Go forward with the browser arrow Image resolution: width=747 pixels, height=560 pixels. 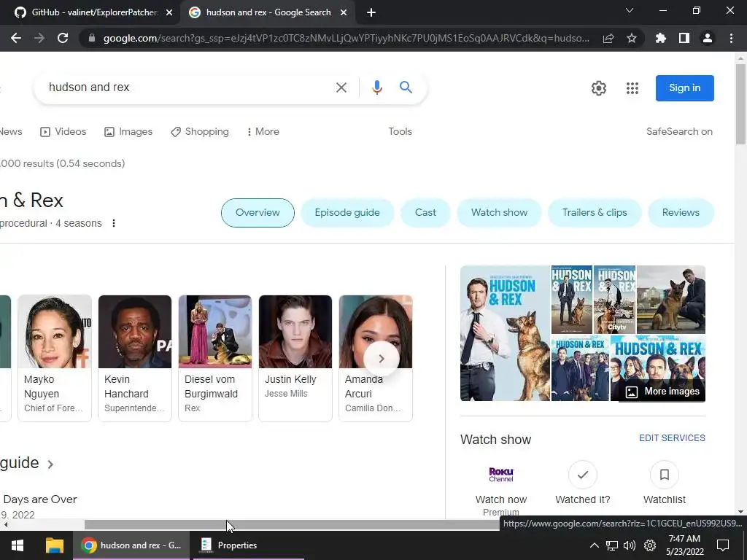[39, 38]
